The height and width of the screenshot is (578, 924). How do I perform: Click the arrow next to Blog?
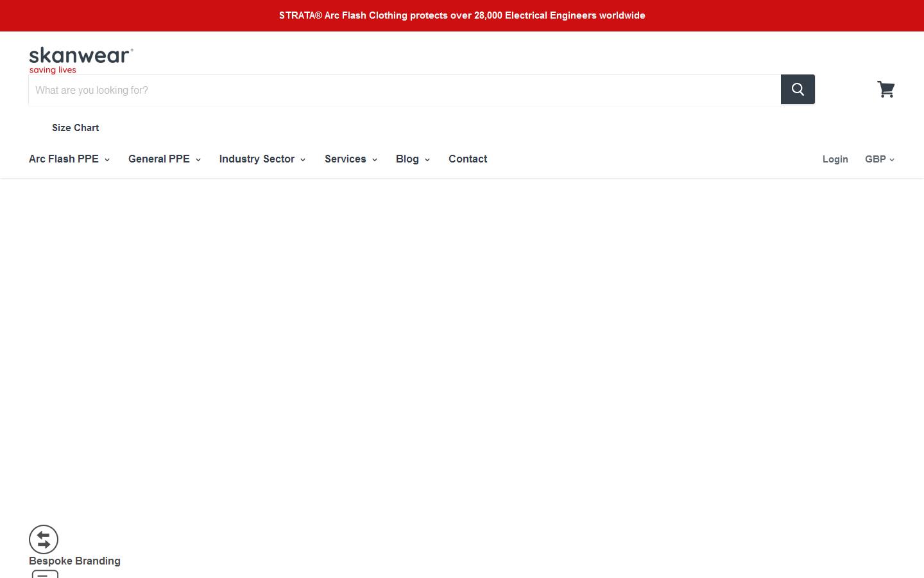(427, 160)
